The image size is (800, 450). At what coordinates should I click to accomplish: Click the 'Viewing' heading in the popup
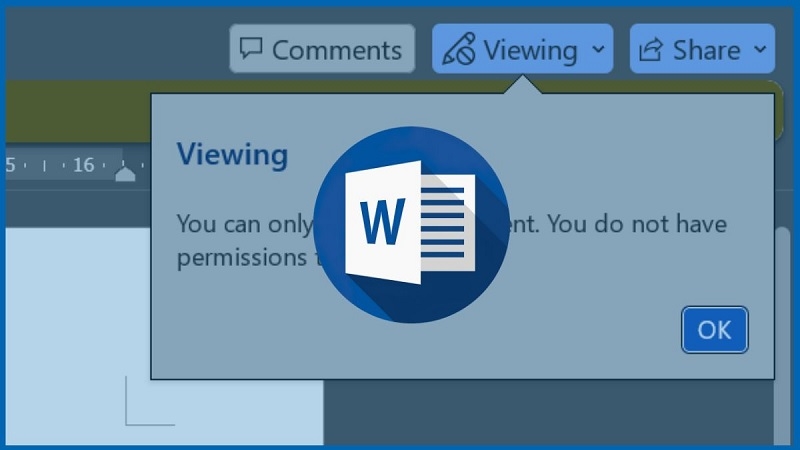[x=232, y=154]
